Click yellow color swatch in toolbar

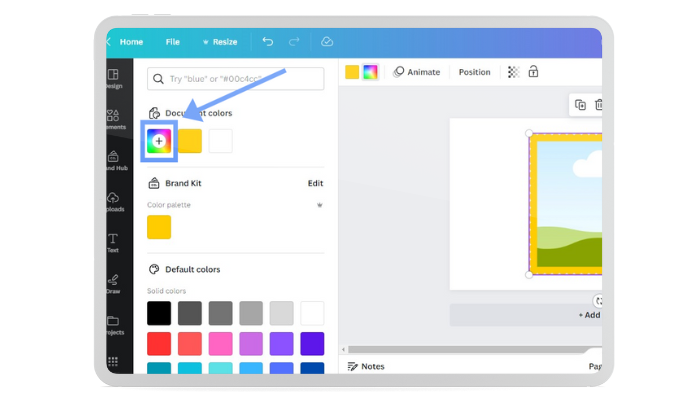[352, 72]
